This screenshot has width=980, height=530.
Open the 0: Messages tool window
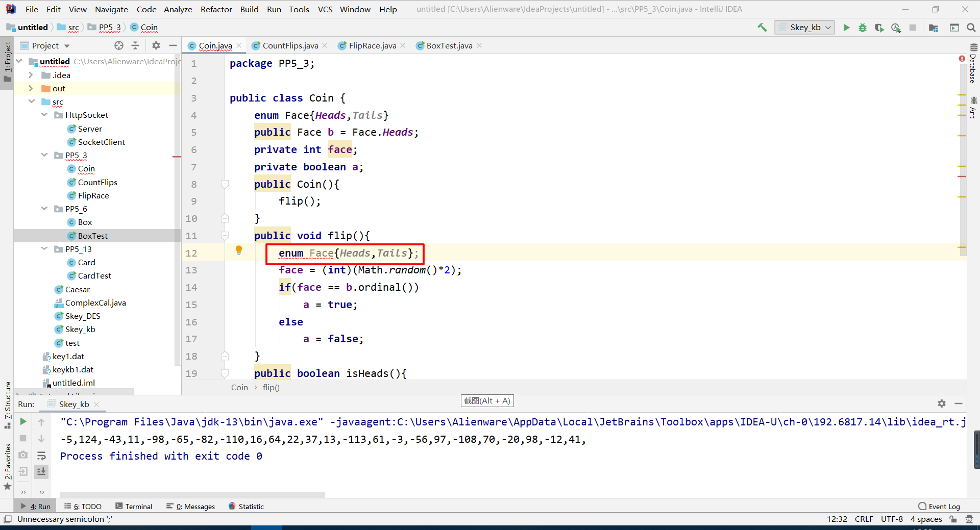[191, 506]
